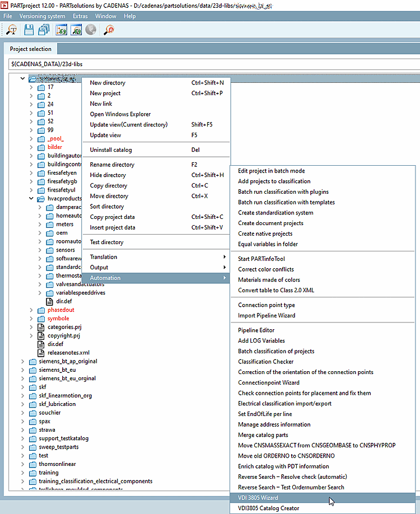Screen dimensions: 420x514
Task: Select Test directory entry
Action: (x=156, y=242)
